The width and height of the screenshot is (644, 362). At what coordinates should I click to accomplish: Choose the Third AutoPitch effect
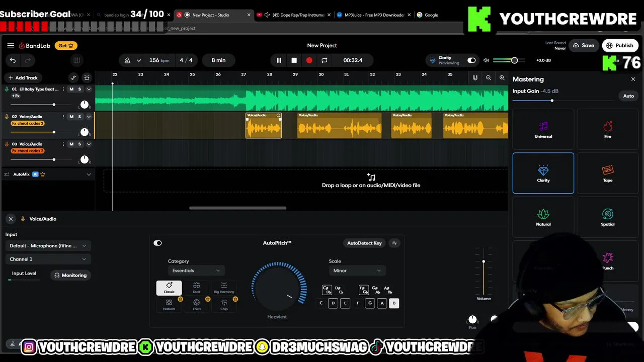196,305
